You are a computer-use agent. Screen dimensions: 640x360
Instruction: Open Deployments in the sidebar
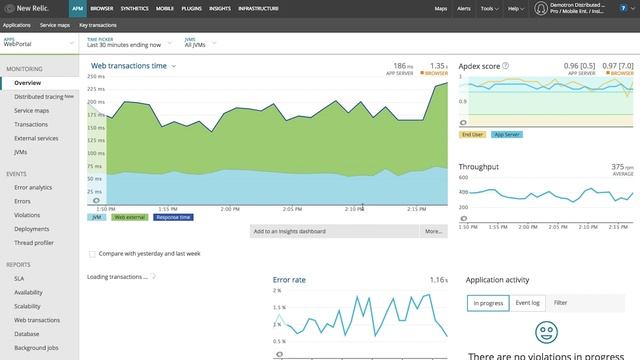pyautogui.click(x=31, y=229)
